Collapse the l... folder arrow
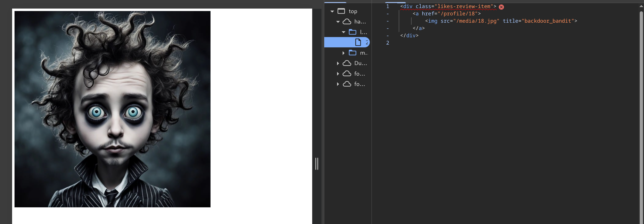The image size is (644, 224). [x=343, y=32]
